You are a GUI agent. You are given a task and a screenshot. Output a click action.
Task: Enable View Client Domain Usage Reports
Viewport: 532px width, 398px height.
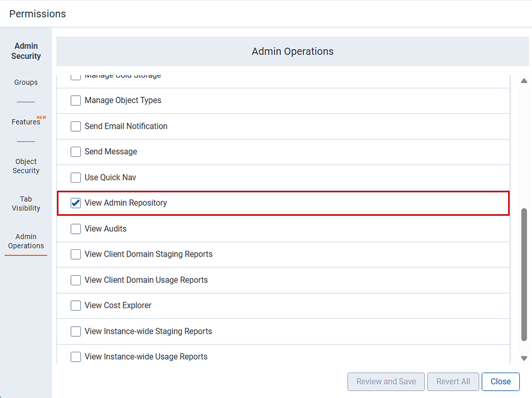point(76,280)
